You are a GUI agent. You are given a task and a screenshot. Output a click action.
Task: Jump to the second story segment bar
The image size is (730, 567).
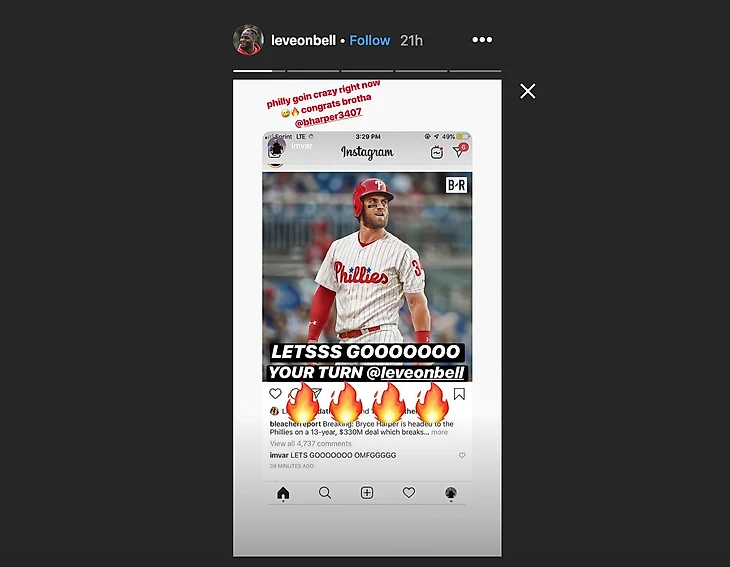coord(313,71)
